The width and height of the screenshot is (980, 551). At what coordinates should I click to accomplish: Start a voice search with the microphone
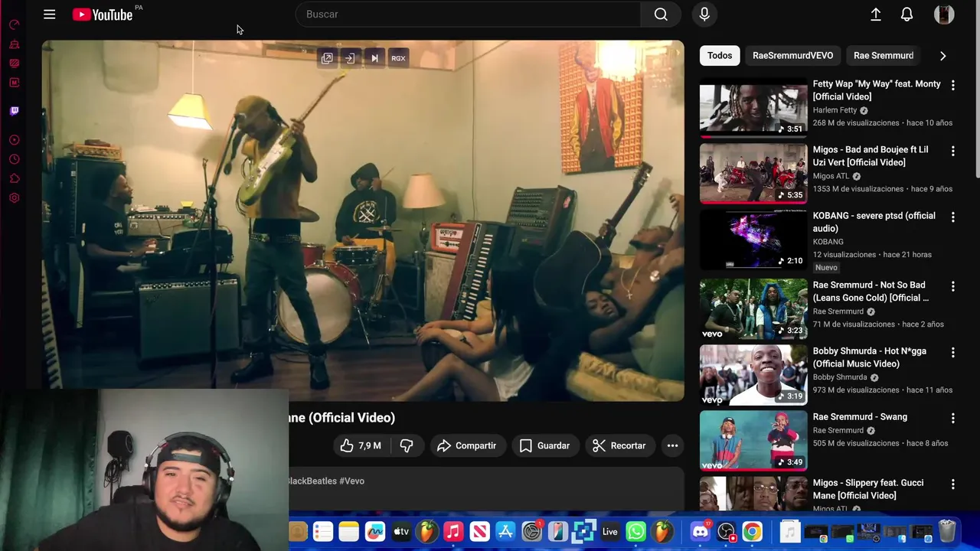(x=704, y=14)
